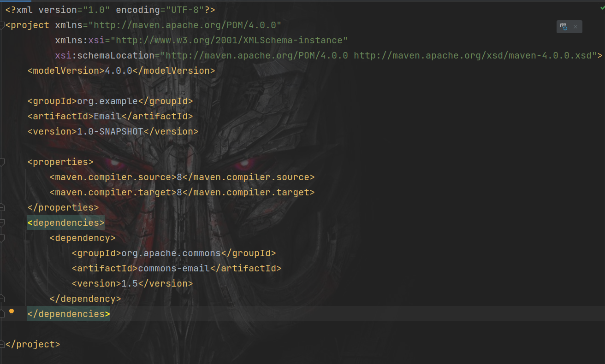This screenshot has height=364, width=605.
Task: Click the artifactId value Email
Action: coord(107,116)
